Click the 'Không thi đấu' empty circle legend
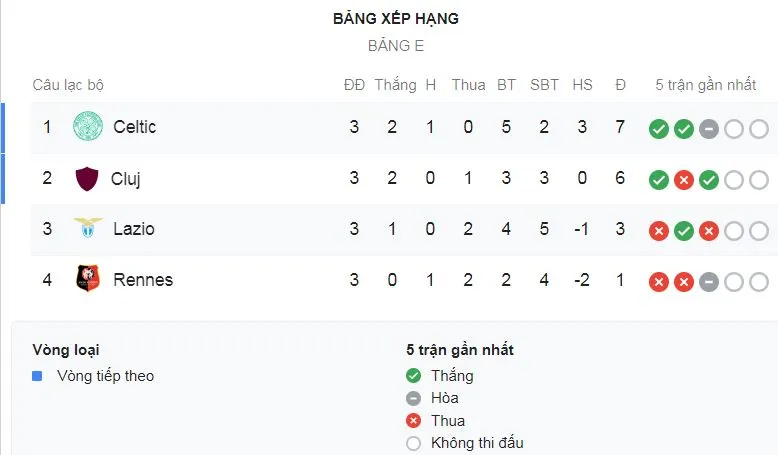Viewport: 778px width, 455px height. coord(414,443)
